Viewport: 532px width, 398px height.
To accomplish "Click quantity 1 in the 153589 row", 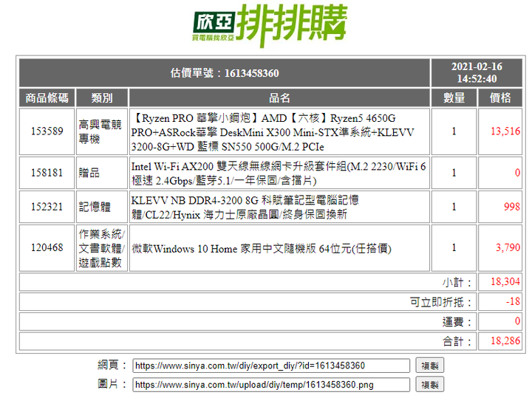I will [x=454, y=131].
